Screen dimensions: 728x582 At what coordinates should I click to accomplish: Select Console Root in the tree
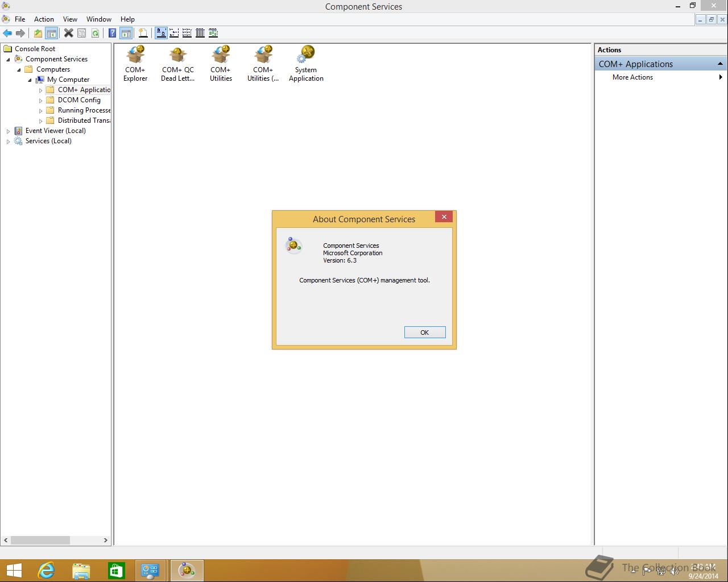[x=35, y=49]
